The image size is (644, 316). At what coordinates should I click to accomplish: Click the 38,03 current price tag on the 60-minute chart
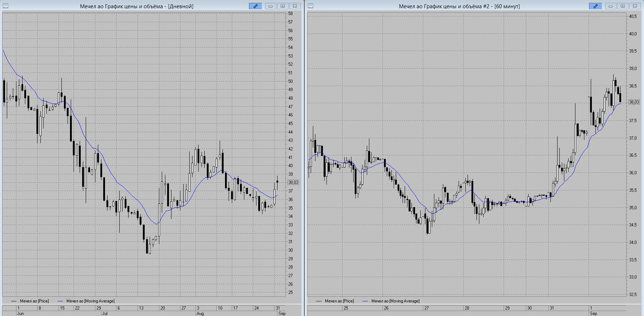634,102
